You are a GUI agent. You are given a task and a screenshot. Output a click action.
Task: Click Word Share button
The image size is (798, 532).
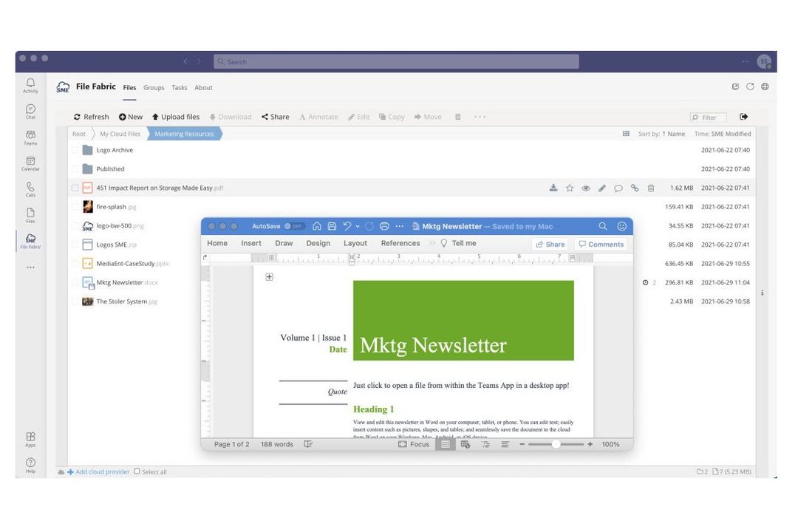point(550,245)
